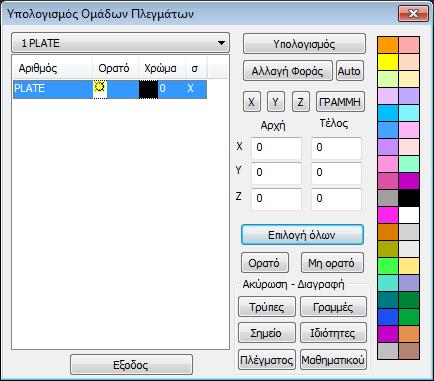The width and height of the screenshot is (434, 381).
Task: Open the Ιδιότητες button
Action: pyautogui.click(x=333, y=333)
